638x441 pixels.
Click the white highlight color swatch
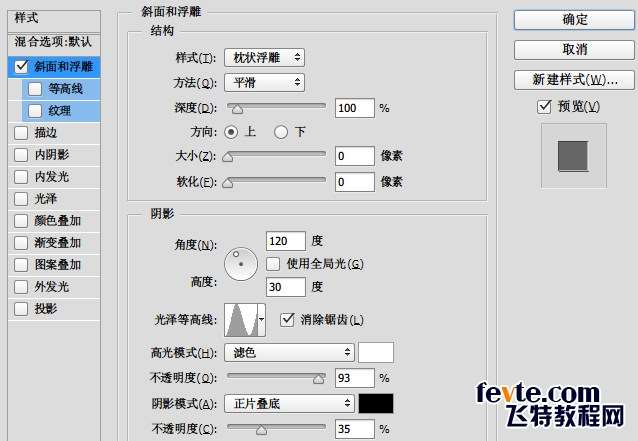(376, 352)
